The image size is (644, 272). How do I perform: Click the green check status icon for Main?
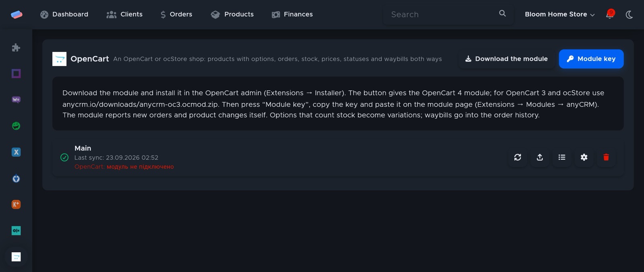pos(64,158)
